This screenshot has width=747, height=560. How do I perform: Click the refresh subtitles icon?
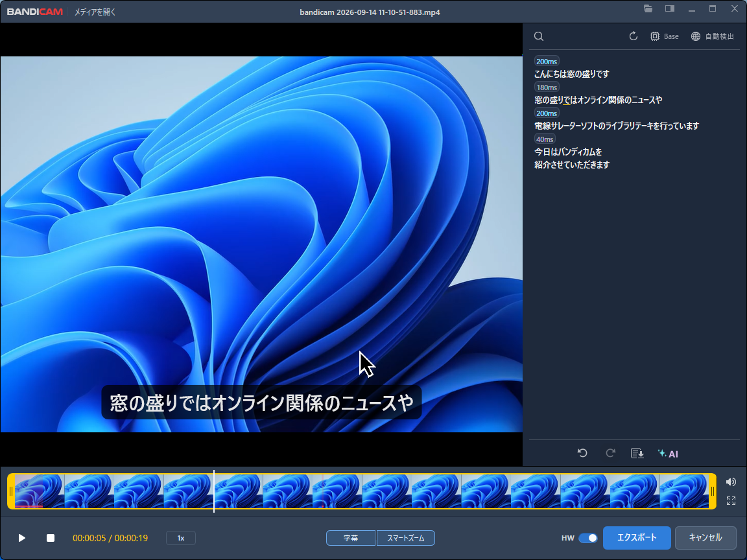click(x=633, y=36)
